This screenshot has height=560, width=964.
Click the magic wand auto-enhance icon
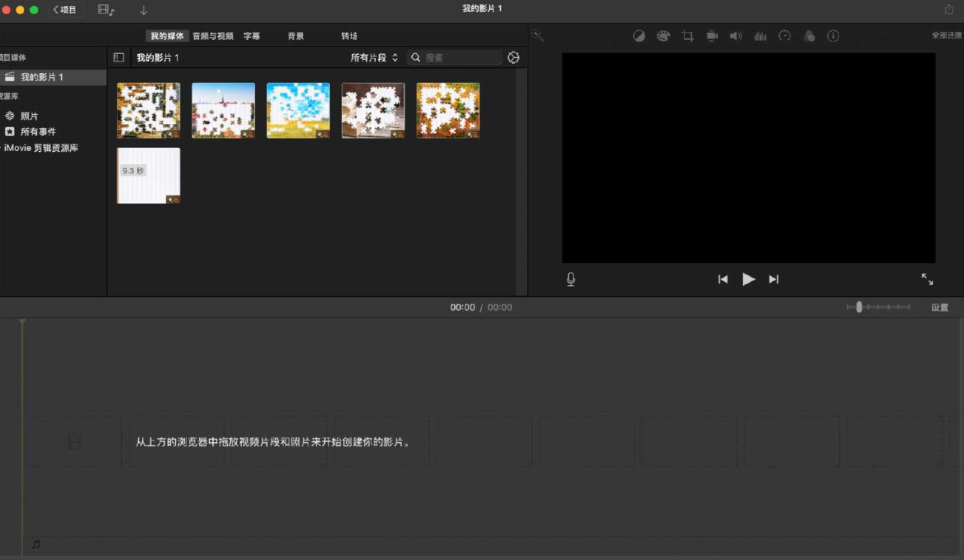[x=537, y=35]
